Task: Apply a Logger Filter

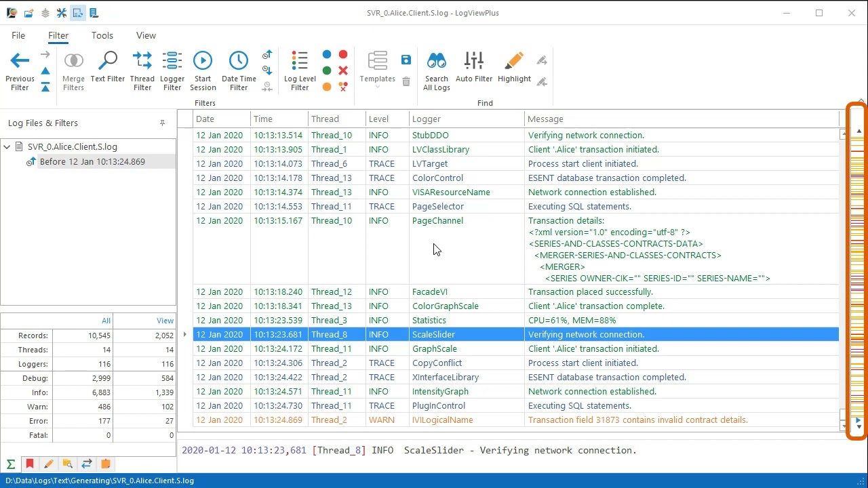Action: [172, 71]
